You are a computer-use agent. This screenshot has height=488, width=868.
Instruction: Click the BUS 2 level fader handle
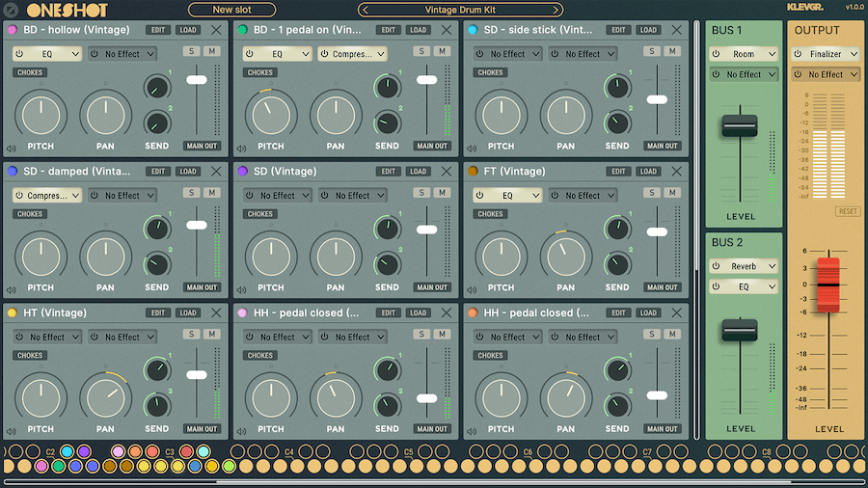(x=740, y=330)
